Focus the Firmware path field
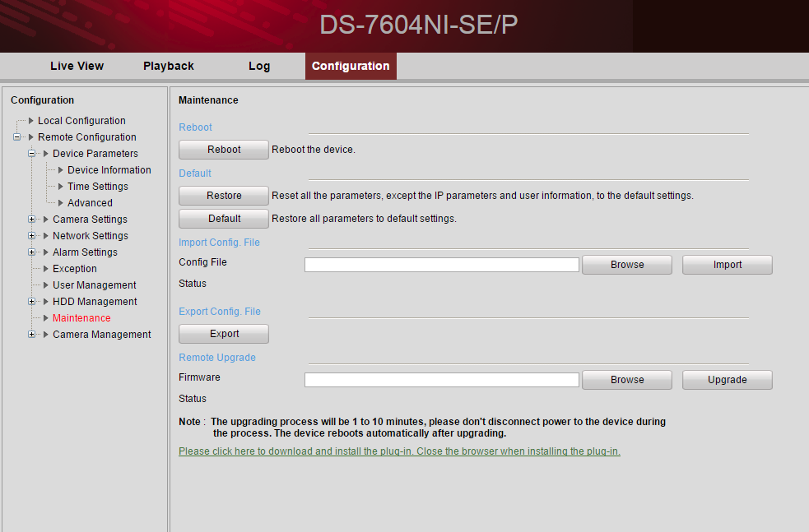This screenshot has height=532, width=809. tap(442, 380)
